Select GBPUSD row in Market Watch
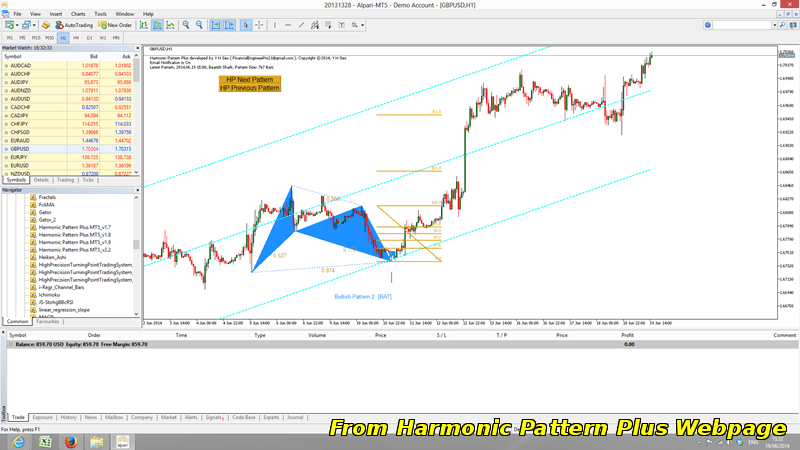Image resolution: width=800 pixels, height=450 pixels. pyautogui.click(x=67, y=149)
